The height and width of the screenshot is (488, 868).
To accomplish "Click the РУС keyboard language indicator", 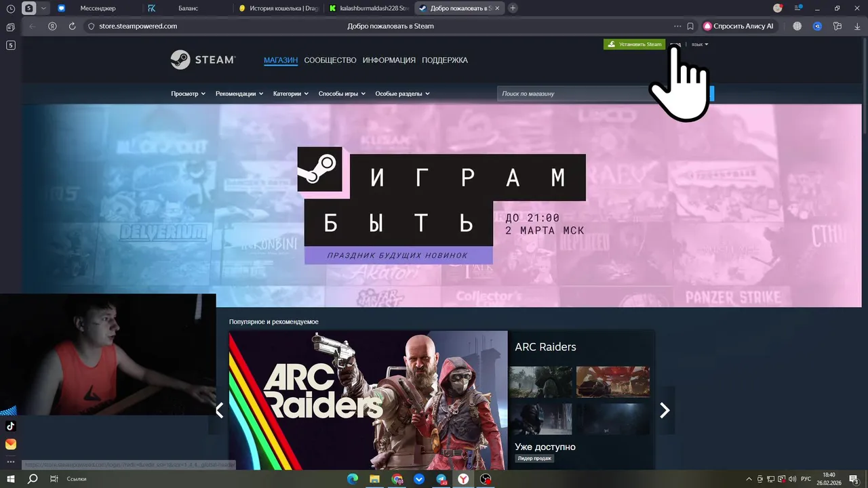I will pos(806,479).
